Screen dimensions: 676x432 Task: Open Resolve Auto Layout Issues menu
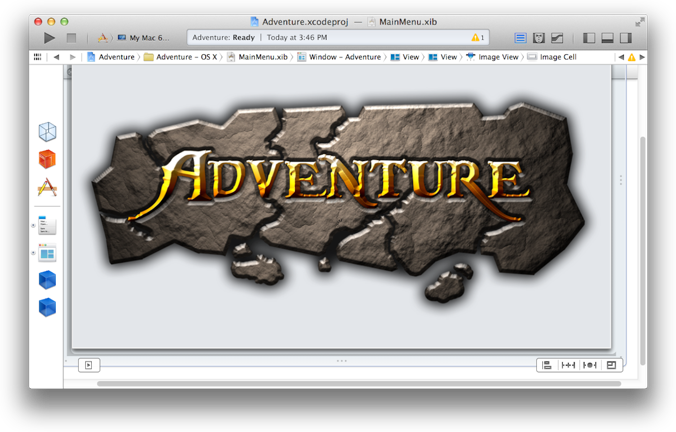tap(590, 365)
